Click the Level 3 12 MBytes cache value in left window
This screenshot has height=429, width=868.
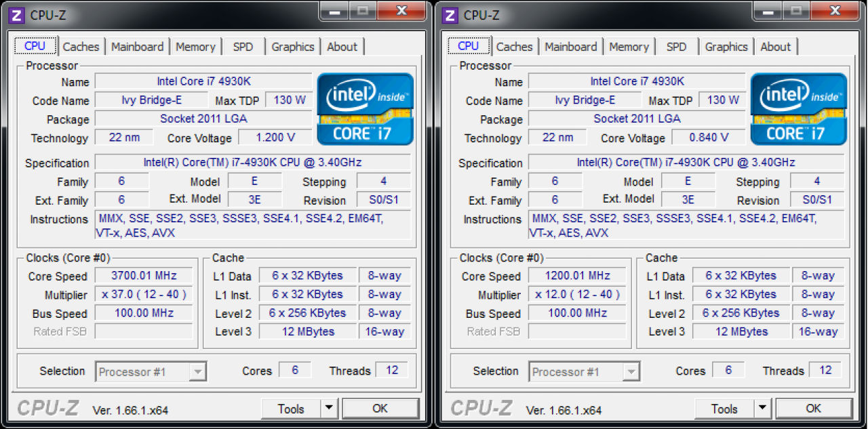307,332
